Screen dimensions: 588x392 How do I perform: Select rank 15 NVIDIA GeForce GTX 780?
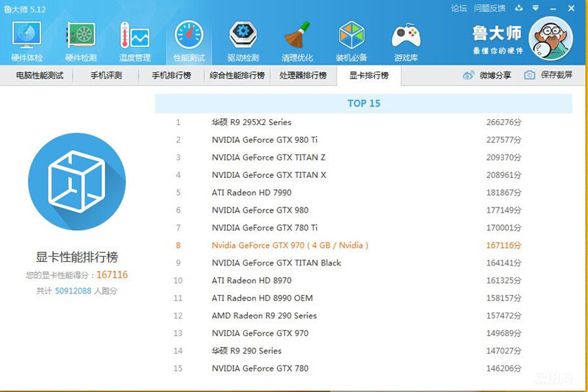pyautogui.click(x=364, y=368)
